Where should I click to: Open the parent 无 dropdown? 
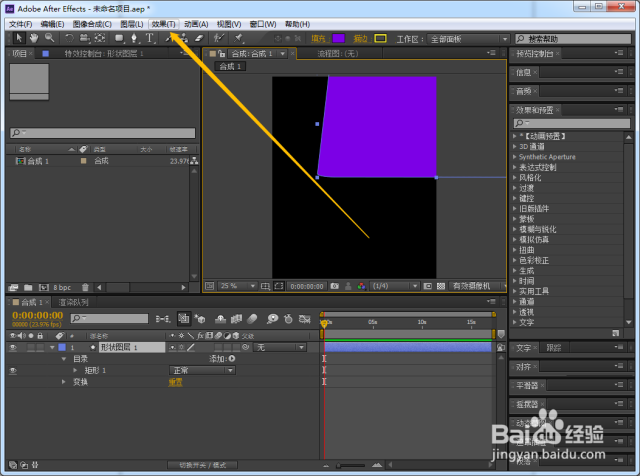pyautogui.click(x=280, y=347)
